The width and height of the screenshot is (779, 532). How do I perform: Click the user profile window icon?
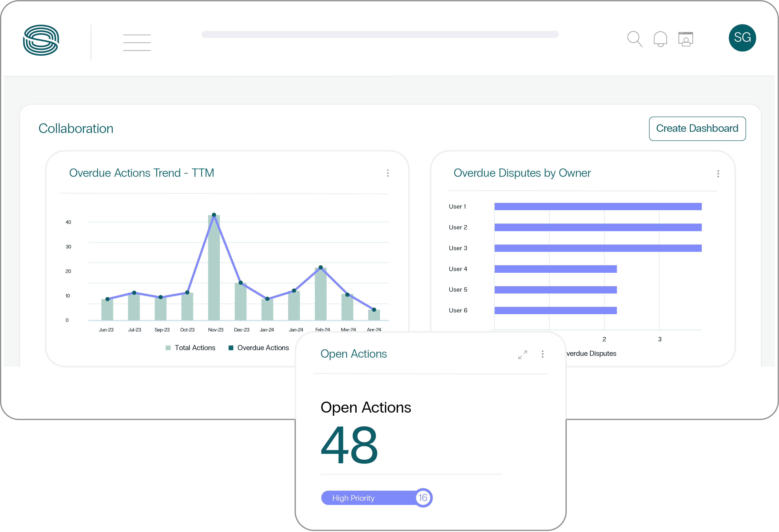(x=686, y=39)
